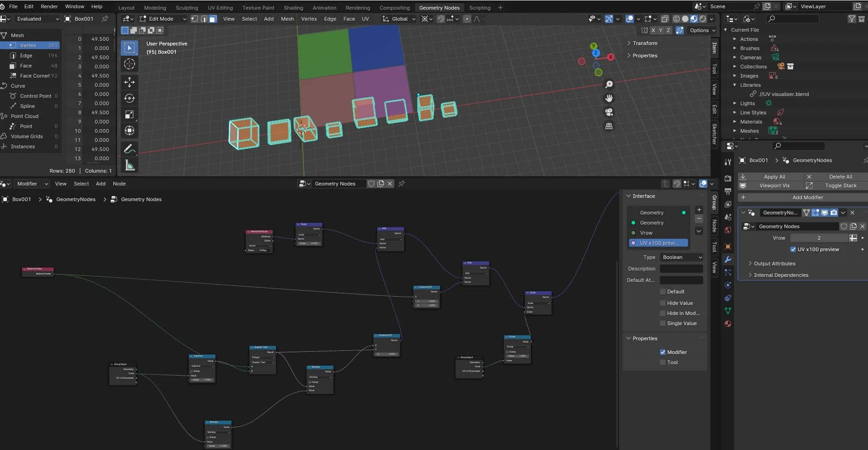Viewport: 868px width, 450px height.
Task: Select the Move tool
Action: tap(130, 82)
